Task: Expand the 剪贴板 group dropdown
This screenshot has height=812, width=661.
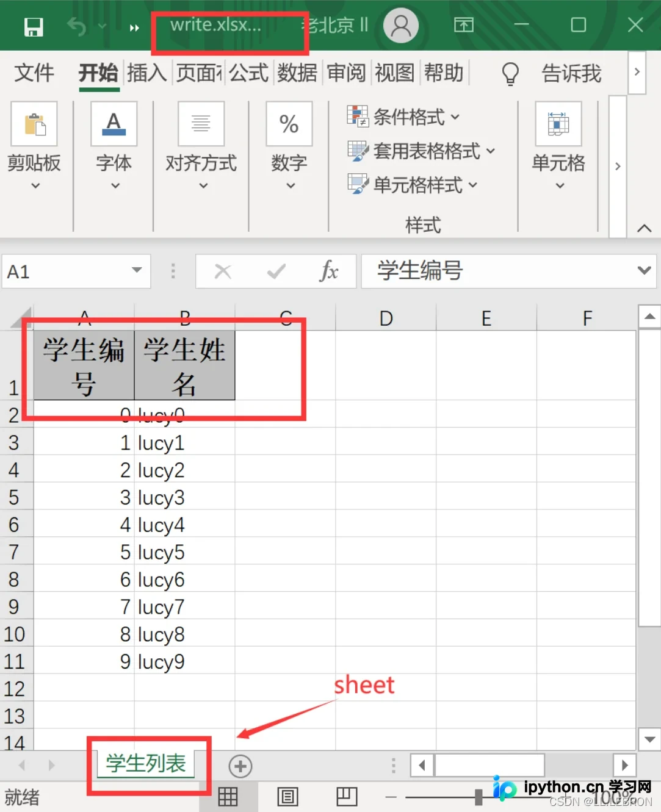Action: point(35,185)
